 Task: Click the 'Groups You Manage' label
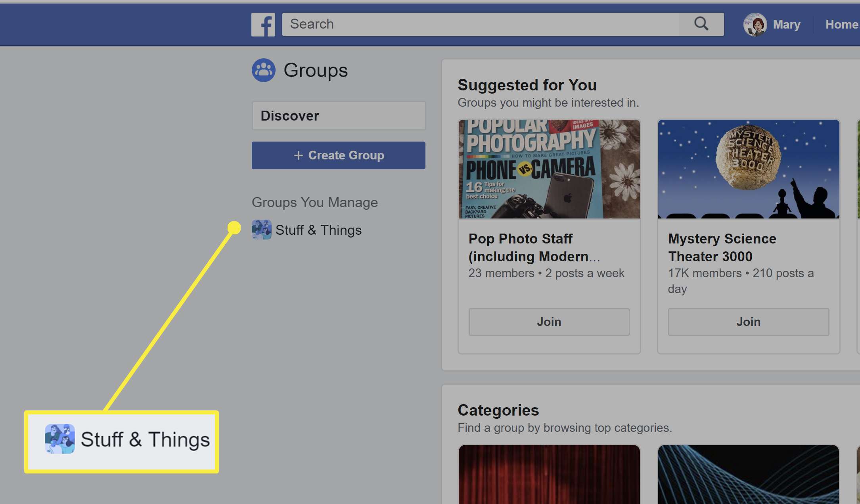pos(315,202)
